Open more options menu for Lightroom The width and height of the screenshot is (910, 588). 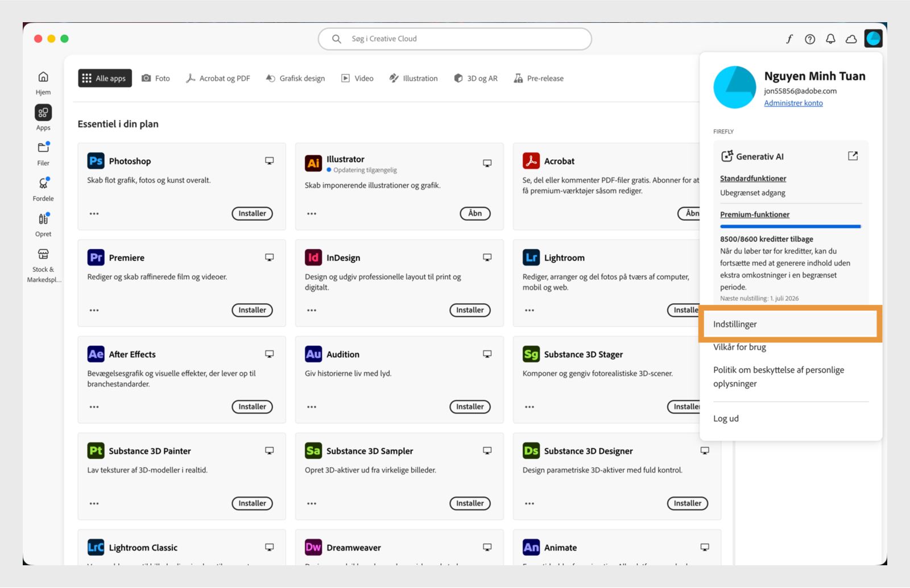[530, 310]
